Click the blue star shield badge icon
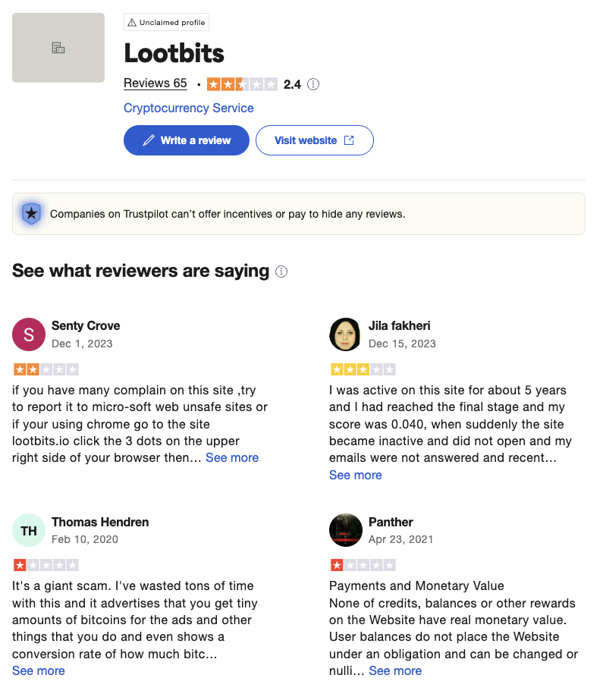 coord(31,214)
